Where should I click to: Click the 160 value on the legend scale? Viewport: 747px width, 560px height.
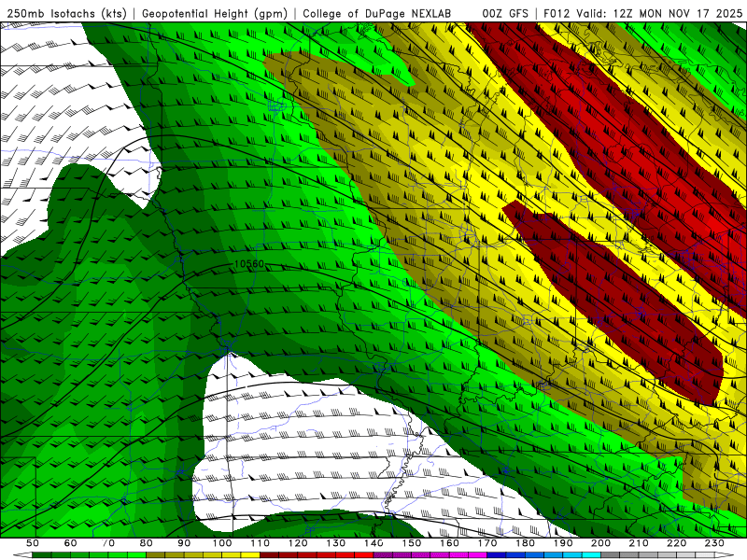tap(449, 543)
